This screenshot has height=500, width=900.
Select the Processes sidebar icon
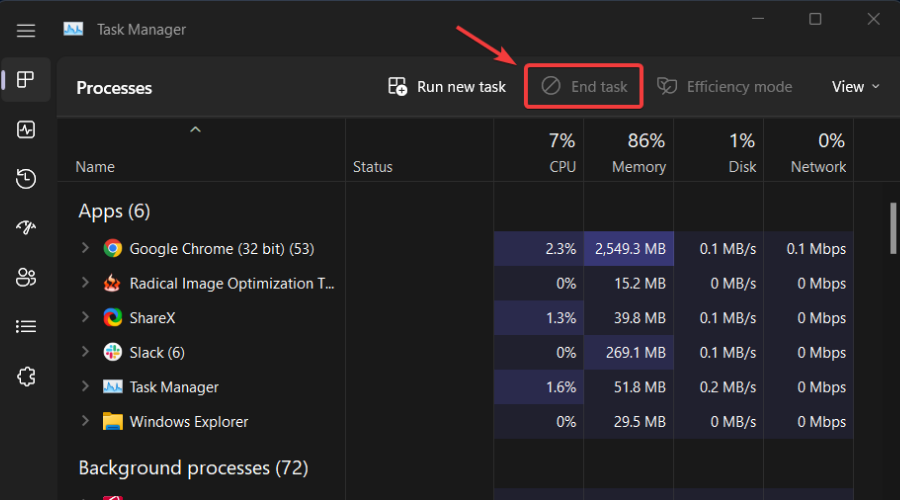(26, 80)
